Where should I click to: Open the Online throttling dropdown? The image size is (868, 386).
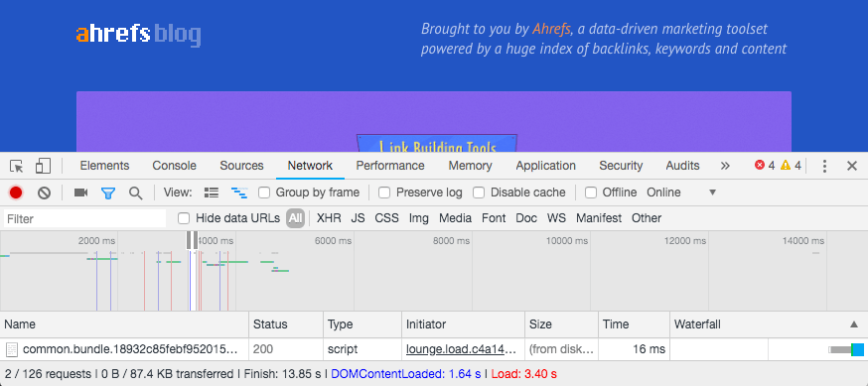point(681,193)
